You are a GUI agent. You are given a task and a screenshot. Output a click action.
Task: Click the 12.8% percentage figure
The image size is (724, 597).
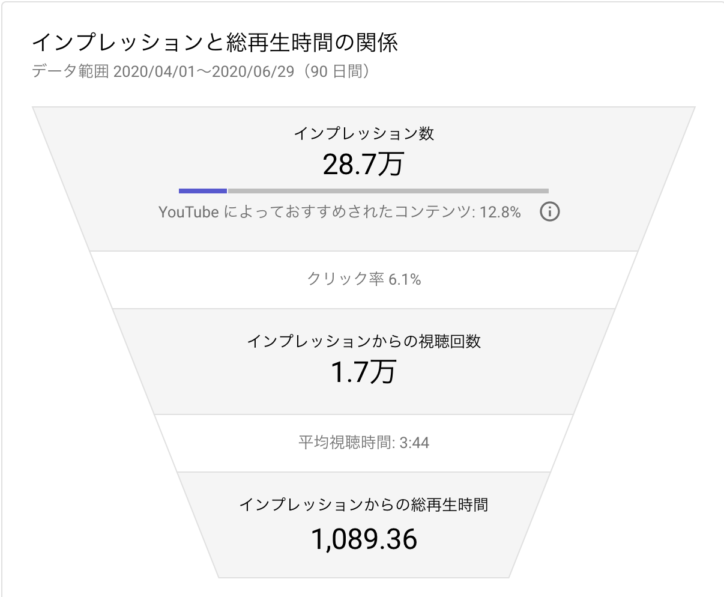tap(500, 212)
